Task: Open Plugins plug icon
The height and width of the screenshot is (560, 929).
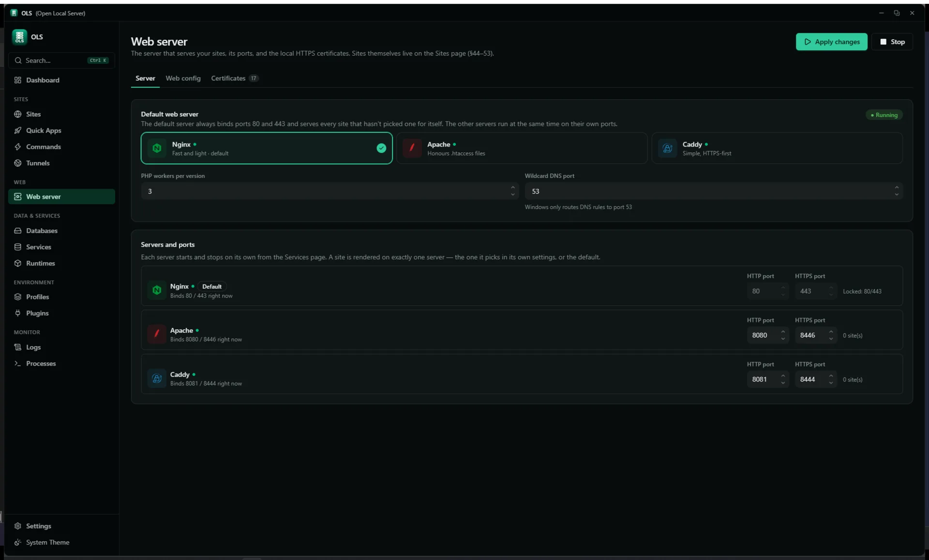Action: pyautogui.click(x=18, y=313)
